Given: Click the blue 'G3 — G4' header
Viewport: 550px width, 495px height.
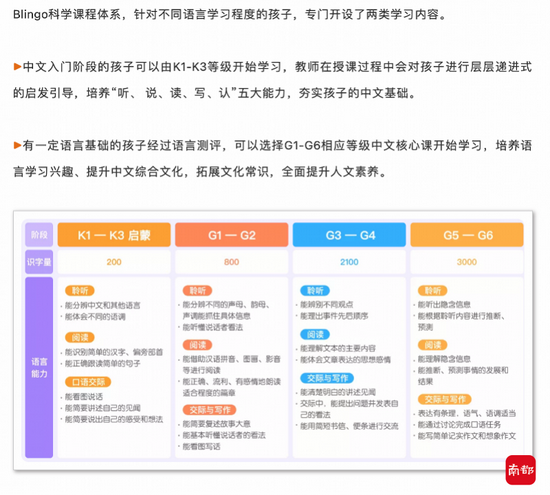Looking at the screenshot, I should click(349, 235).
